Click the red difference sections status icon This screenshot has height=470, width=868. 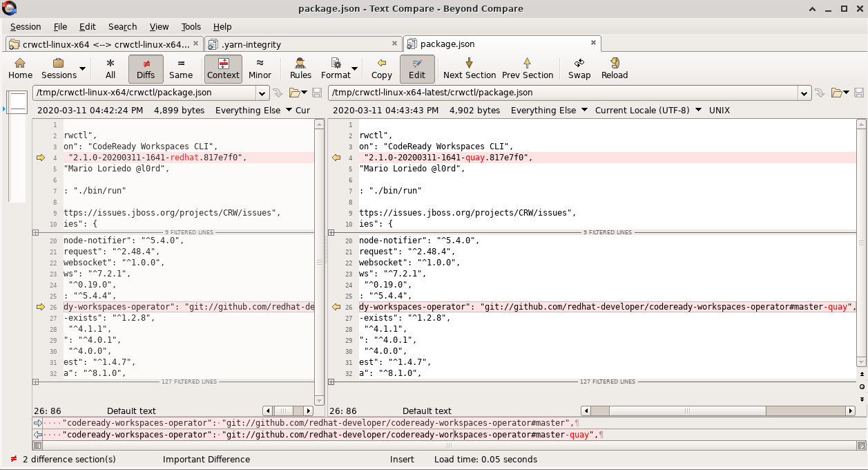pyautogui.click(x=13, y=460)
